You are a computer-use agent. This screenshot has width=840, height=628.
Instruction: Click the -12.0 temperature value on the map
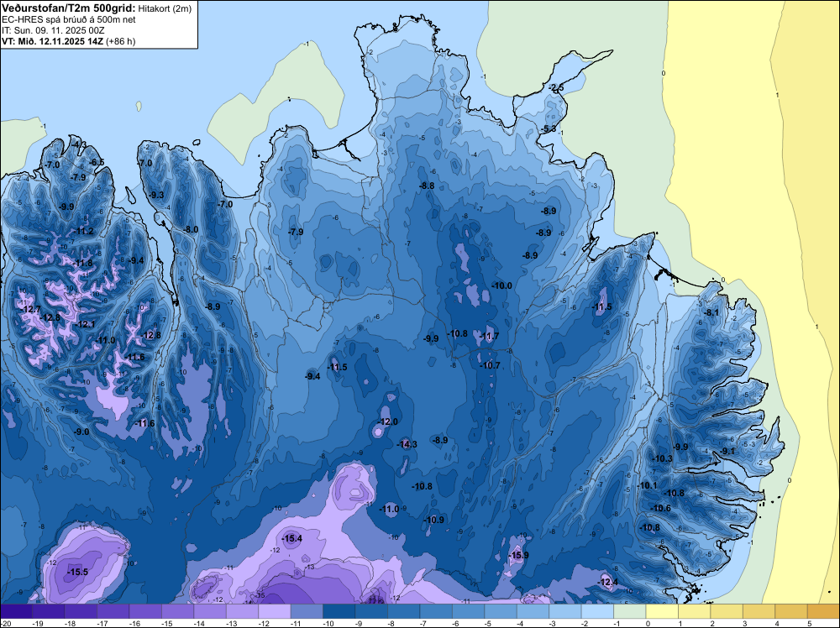[388, 421]
